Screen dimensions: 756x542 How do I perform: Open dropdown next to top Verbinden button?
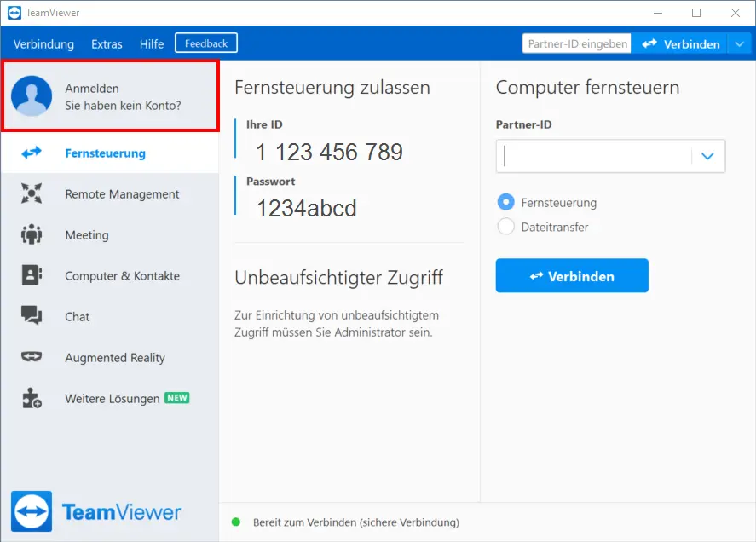pyautogui.click(x=739, y=43)
